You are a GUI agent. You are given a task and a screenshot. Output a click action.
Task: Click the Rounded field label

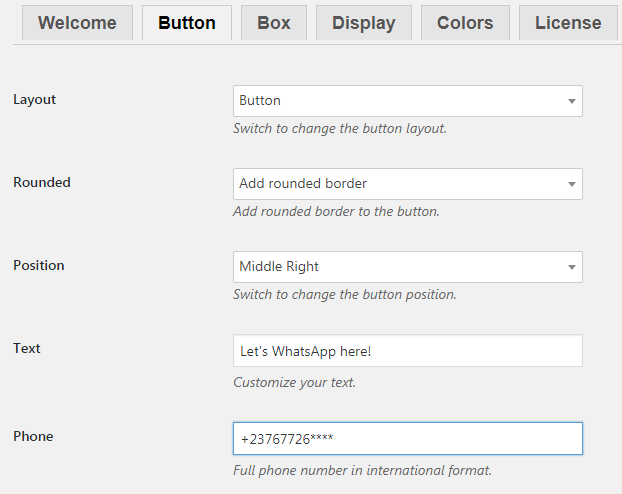pos(42,182)
